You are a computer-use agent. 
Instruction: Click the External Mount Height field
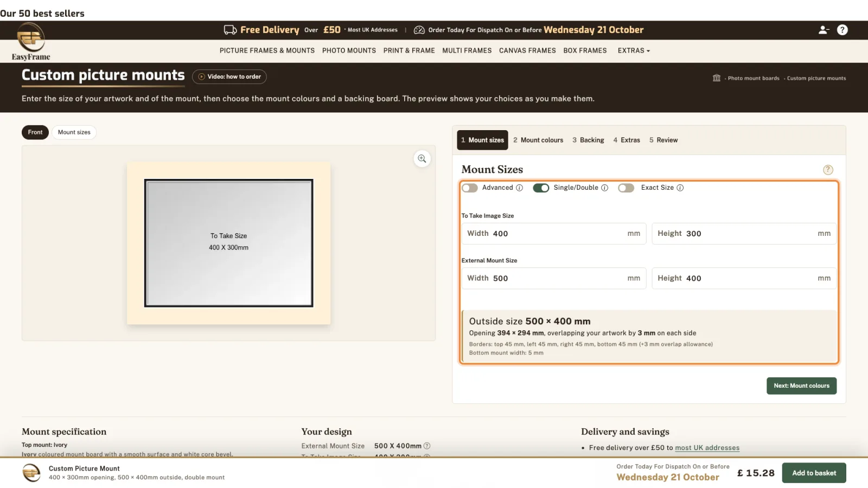744,278
